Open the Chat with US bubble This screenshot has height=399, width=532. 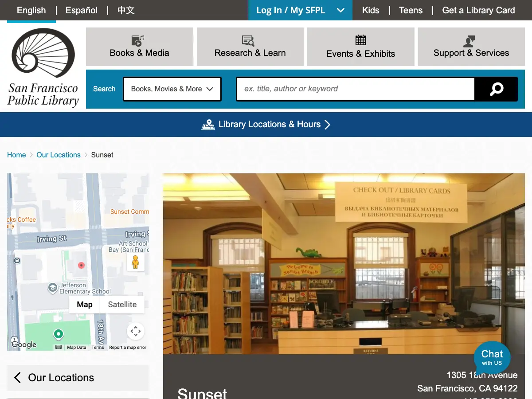(492, 358)
